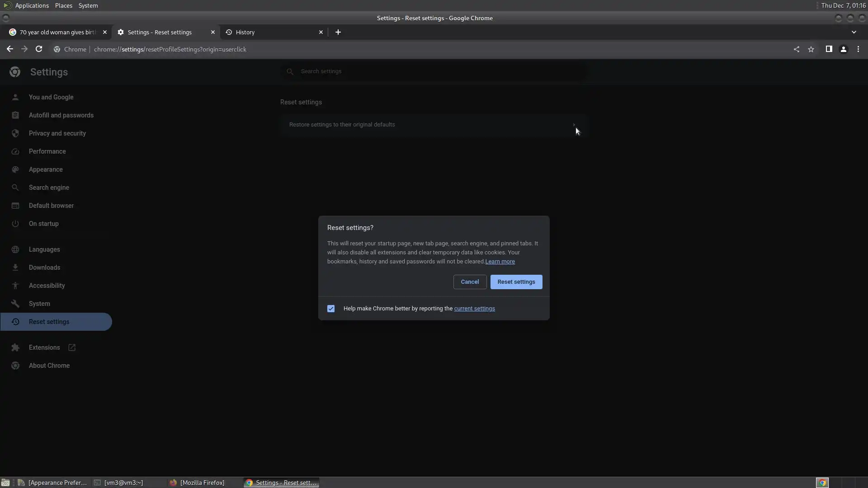Click the Cancel button in dialog
This screenshot has height=488, width=868.
470,282
